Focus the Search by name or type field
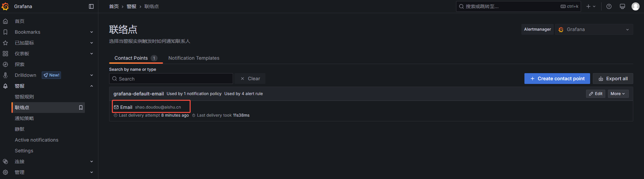The width and height of the screenshot is (644, 179). pyautogui.click(x=171, y=79)
